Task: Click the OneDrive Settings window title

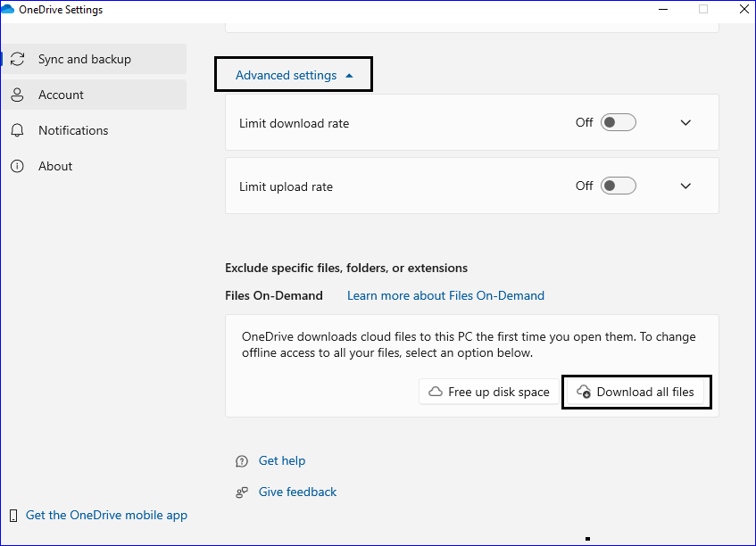Action: [61, 10]
